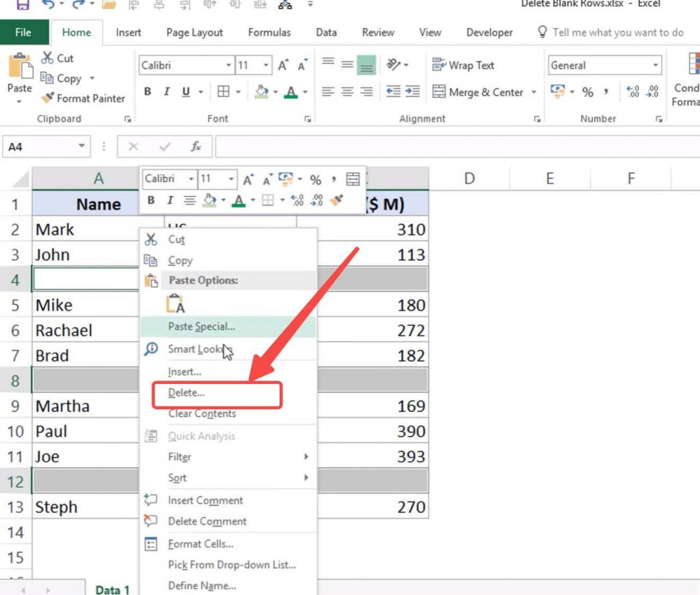
Task: Click the Cut scissors icon in the ribbon
Action: coord(48,58)
